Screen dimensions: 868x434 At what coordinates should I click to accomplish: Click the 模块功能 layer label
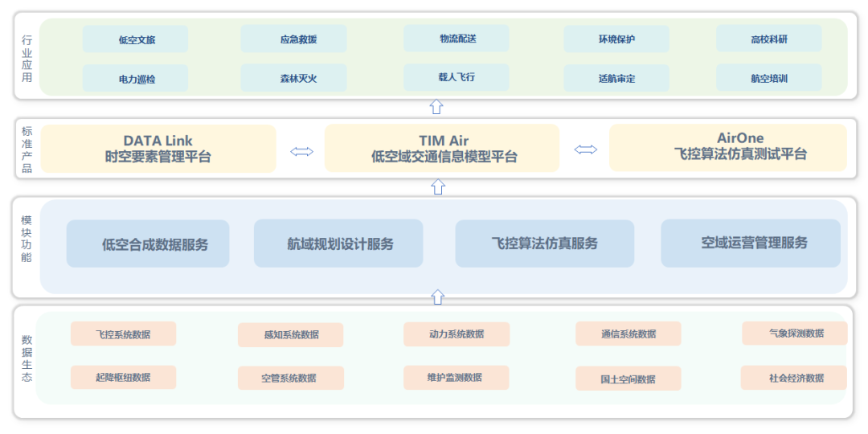tap(27, 240)
